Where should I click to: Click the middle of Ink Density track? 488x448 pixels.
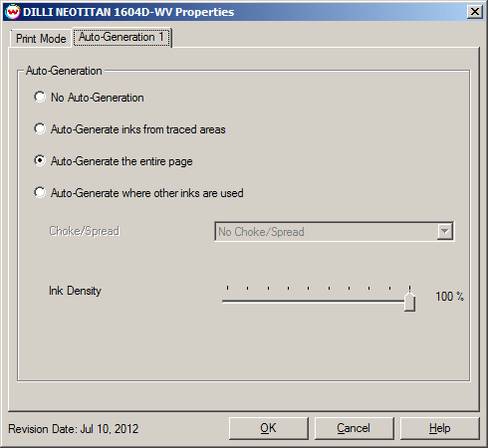(x=319, y=302)
